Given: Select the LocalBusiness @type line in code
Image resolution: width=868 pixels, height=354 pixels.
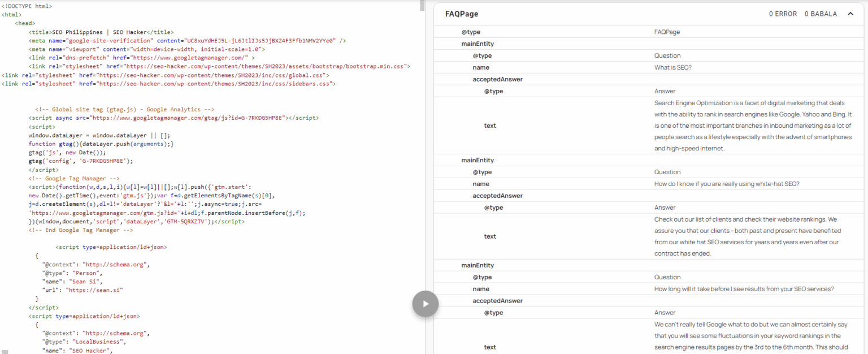Looking at the screenshot, I should pyautogui.click(x=96, y=342).
